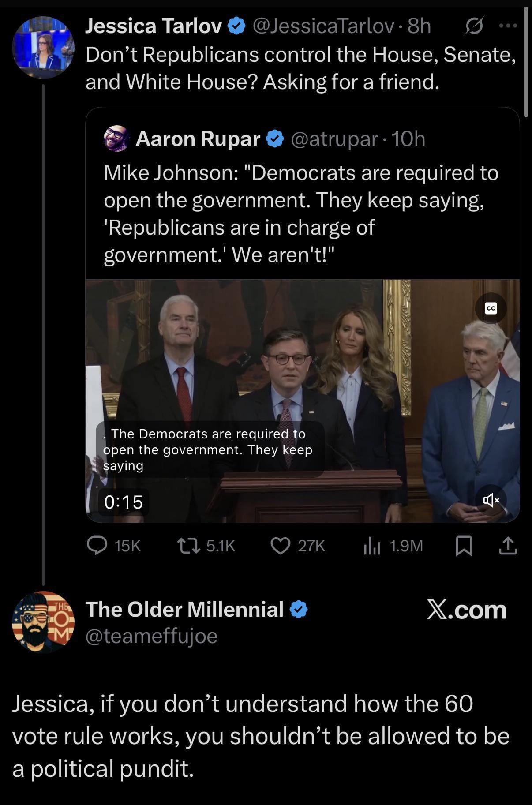Open The Older Millennial's avatar
This screenshot has width=532, height=805.
click(43, 622)
